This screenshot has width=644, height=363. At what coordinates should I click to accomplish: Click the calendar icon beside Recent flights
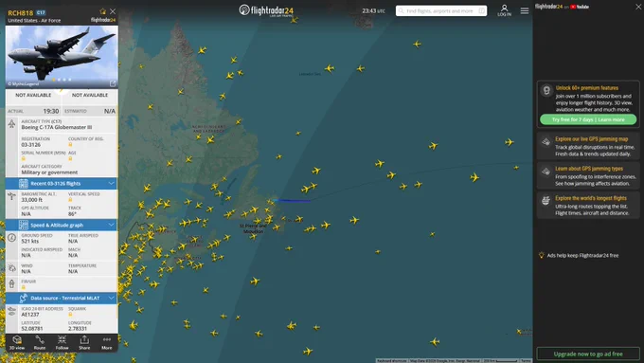point(24,183)
